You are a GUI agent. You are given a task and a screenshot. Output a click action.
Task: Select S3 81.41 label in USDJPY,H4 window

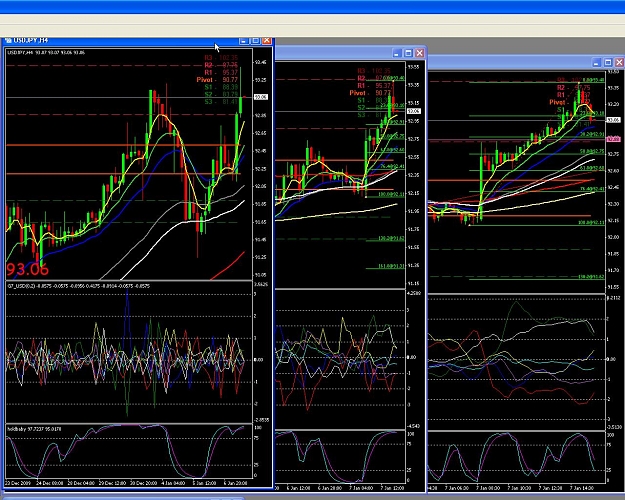221,102
